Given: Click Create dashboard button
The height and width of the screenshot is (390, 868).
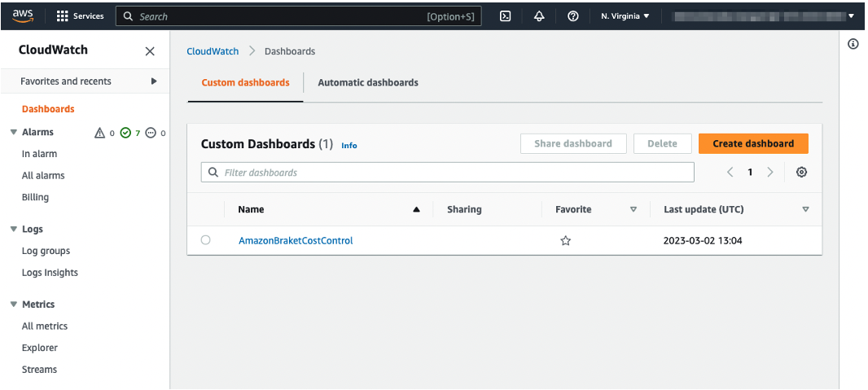Looking at the screenshot, I should point(753,143).
